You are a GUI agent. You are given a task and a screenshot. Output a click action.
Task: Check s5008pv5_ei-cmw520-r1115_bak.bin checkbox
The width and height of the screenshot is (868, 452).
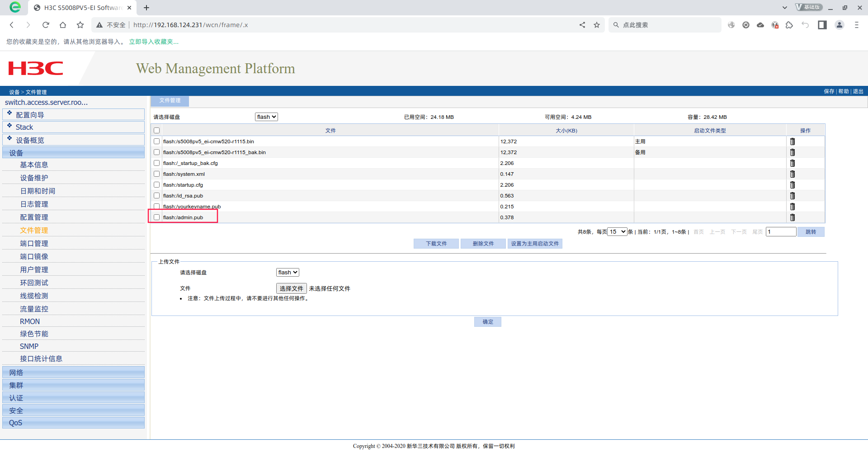157,152
